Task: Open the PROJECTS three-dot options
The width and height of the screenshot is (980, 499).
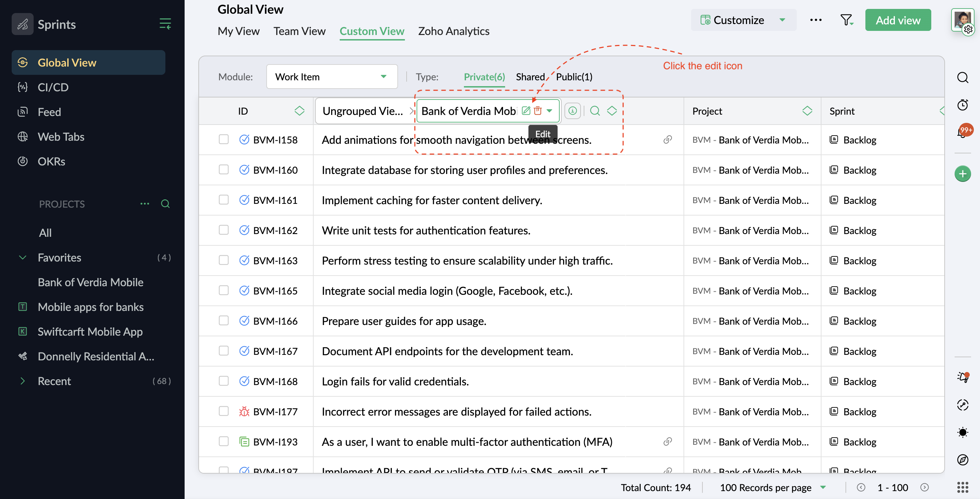Action: (144, 204)
